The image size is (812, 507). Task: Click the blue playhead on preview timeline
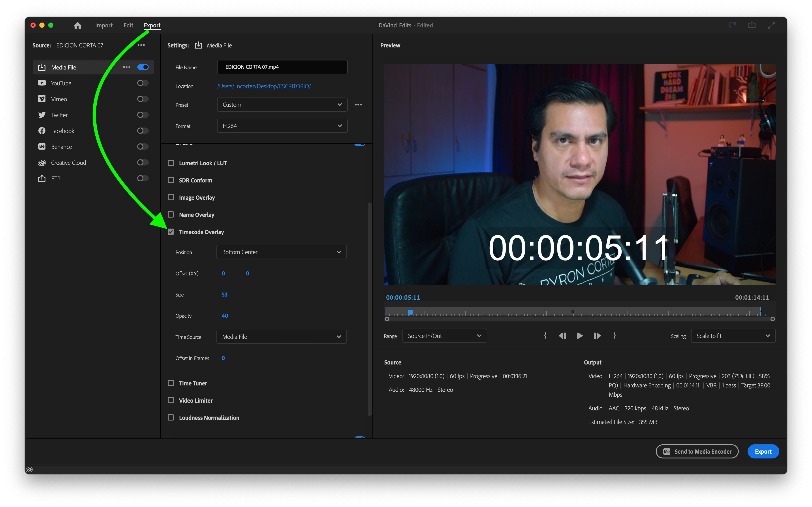pos(410,312)
